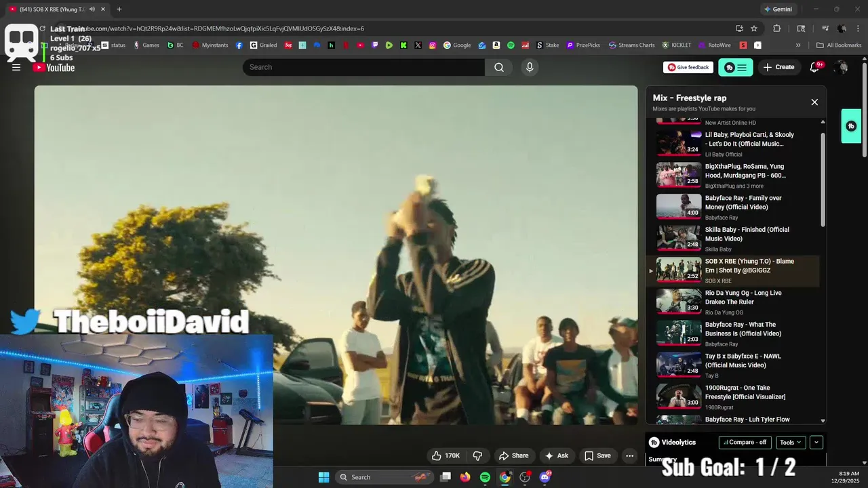Click the YouTube search magnifier button
Viewport: 868px width, 488px height.
tap(499, 67)
